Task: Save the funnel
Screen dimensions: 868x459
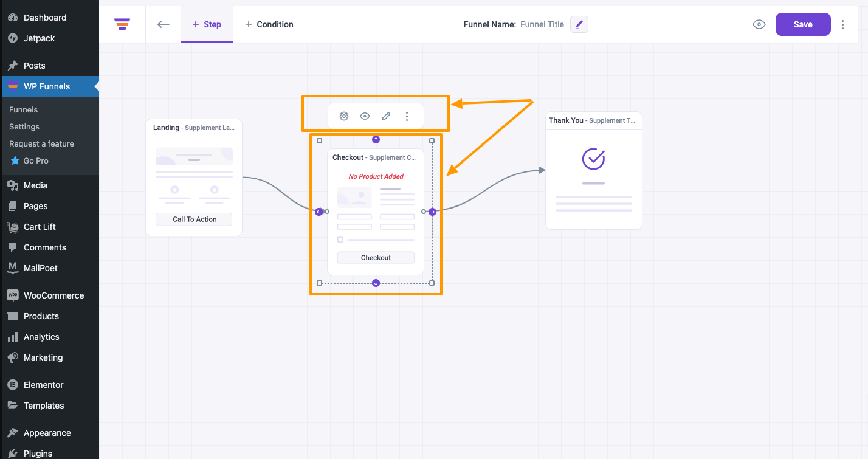Action: click(x=803, y=24)
